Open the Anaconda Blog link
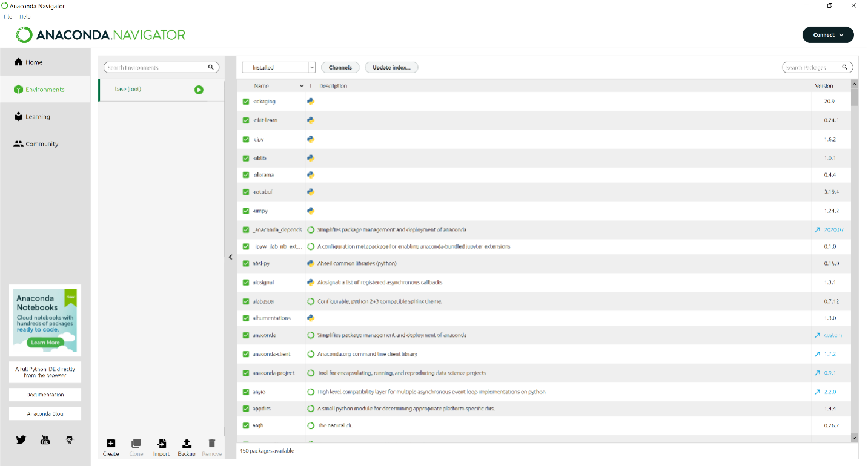Viewport: 868px width, 466px height. tap(45, 414)
